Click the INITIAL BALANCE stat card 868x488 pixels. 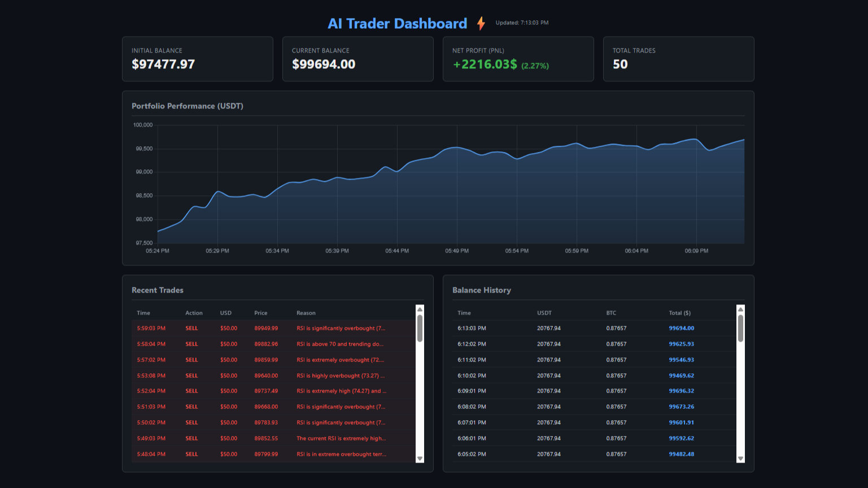(x=197, y=59)
